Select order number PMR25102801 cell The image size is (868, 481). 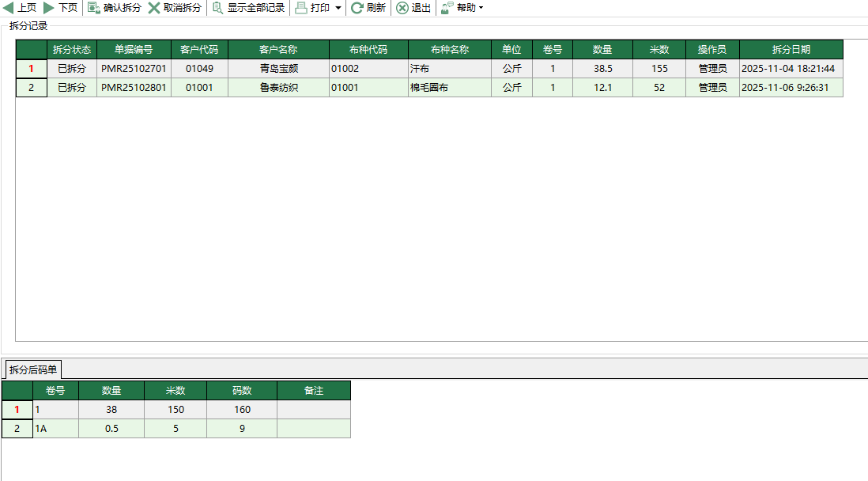pyautogui.click(x=134, y=88)
